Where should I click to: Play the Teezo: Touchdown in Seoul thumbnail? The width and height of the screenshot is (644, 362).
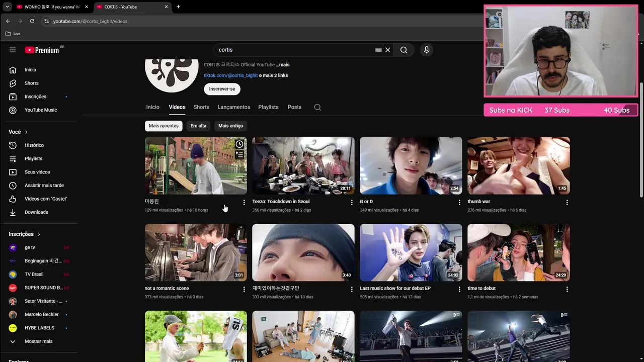[303, 165]
